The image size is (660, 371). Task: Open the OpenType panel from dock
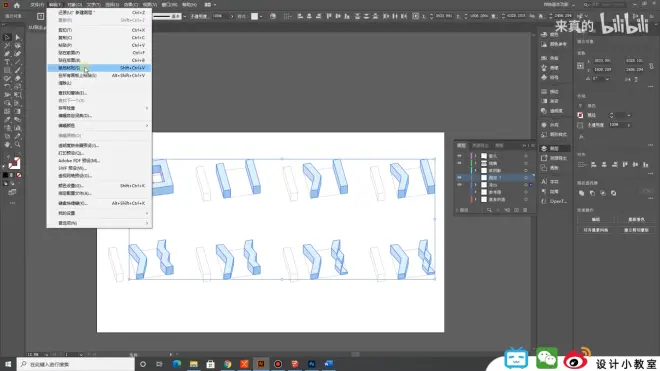point(554,201)
